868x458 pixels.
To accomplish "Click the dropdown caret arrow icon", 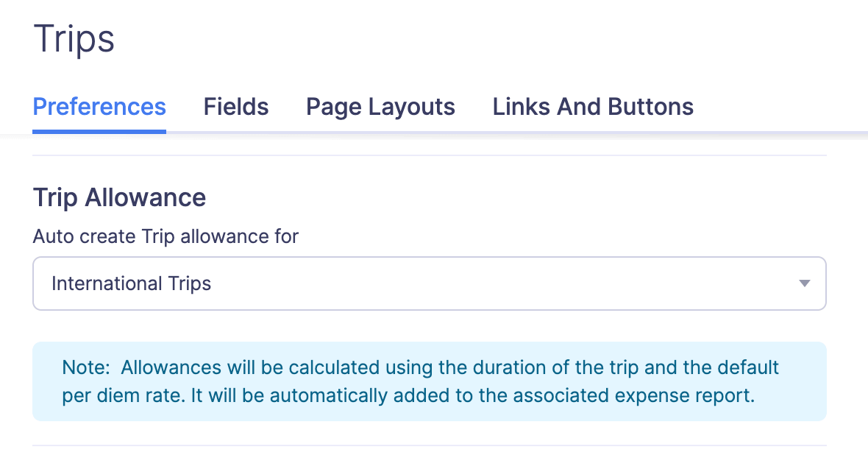I will [x=804, y=283].
